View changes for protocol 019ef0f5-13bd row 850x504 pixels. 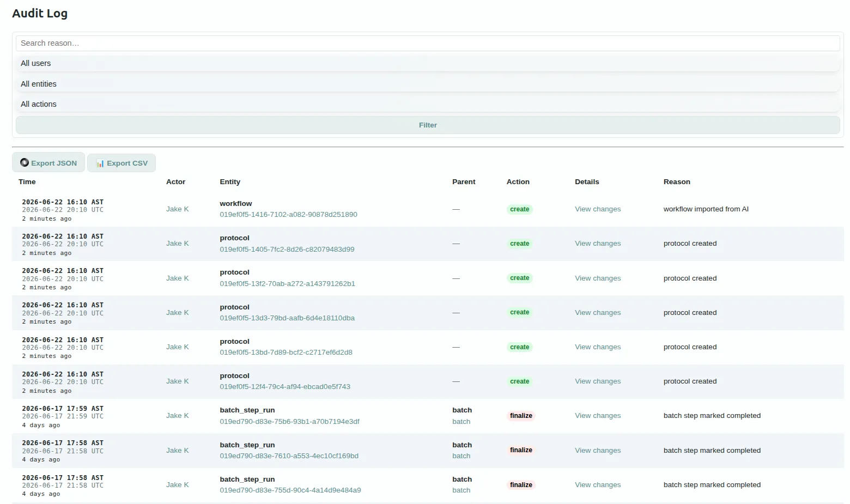598,347
